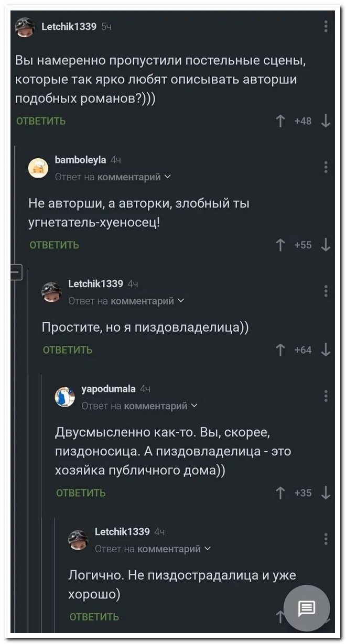346x644 pixels.
Task: Expand parent comment reference under bamboleyla
Action: click(x=167, y=177)
